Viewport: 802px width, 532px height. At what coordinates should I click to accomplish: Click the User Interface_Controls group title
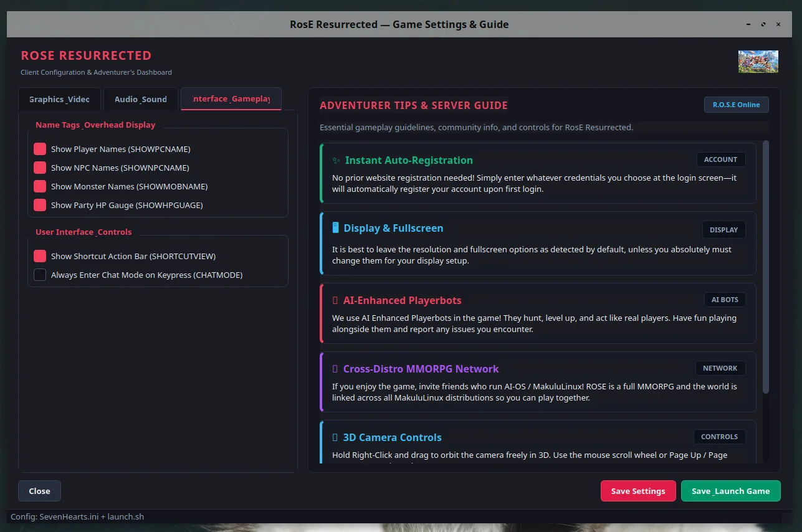[x=84, y=232]
